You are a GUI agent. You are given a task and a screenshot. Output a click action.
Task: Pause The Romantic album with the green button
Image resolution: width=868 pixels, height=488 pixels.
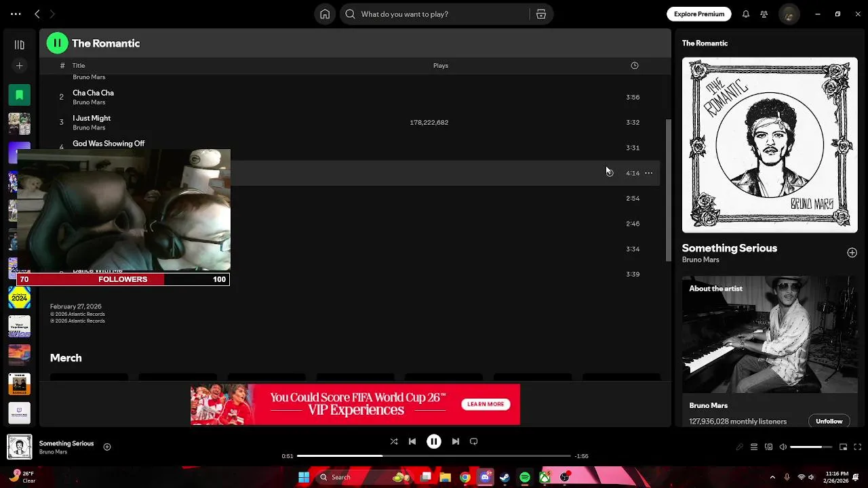57,43
